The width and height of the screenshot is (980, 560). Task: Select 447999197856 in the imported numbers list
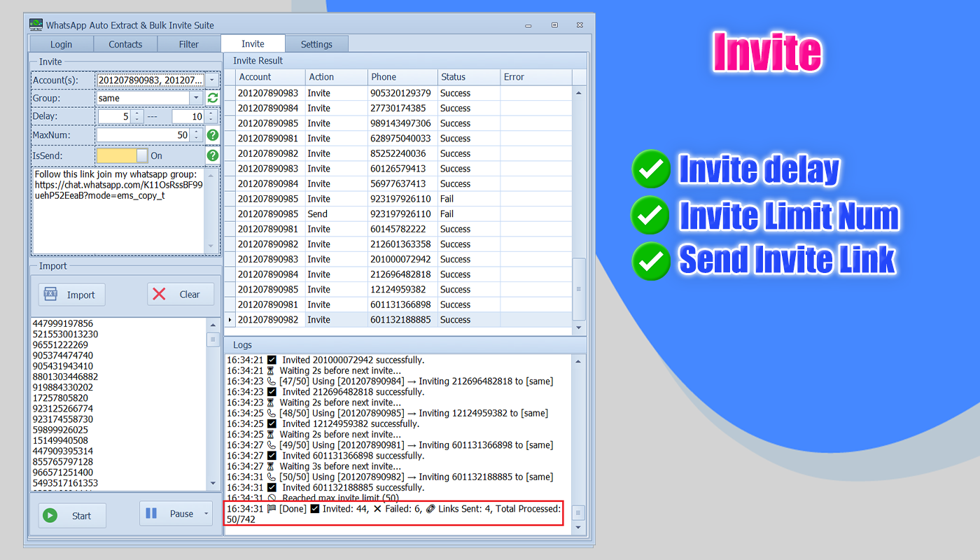coord(63,323)
